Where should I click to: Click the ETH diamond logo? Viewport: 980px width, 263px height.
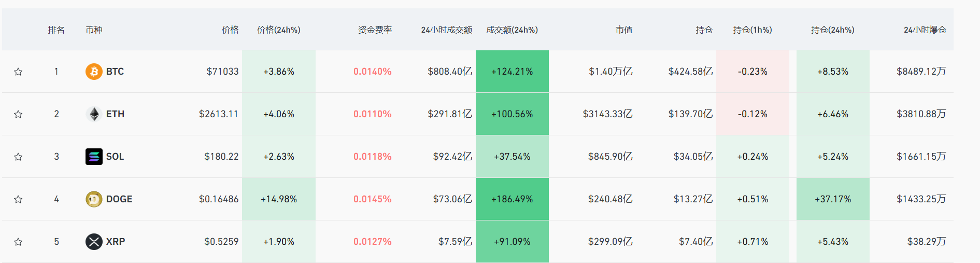click(x=94, y=114)
